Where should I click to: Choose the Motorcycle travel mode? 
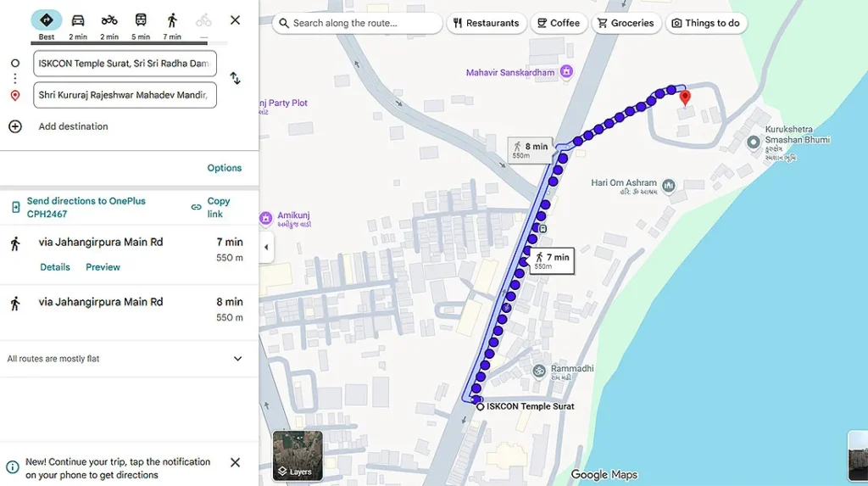(x=109, y=20)
